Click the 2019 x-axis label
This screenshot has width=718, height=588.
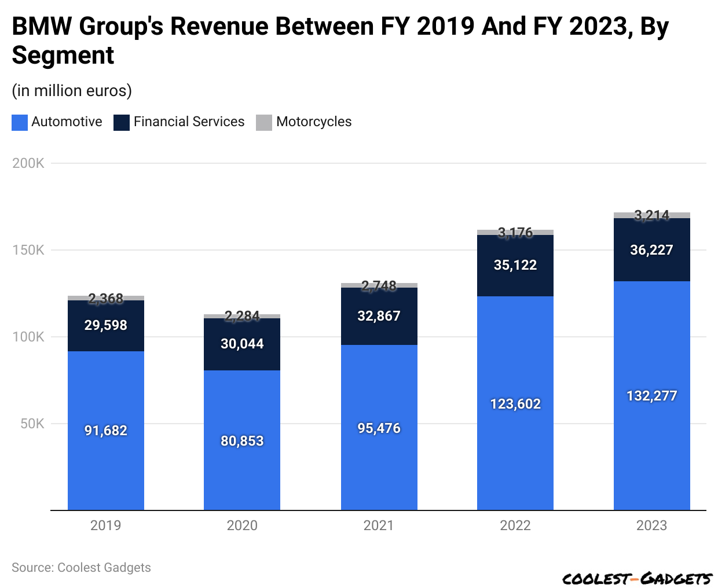106,525
